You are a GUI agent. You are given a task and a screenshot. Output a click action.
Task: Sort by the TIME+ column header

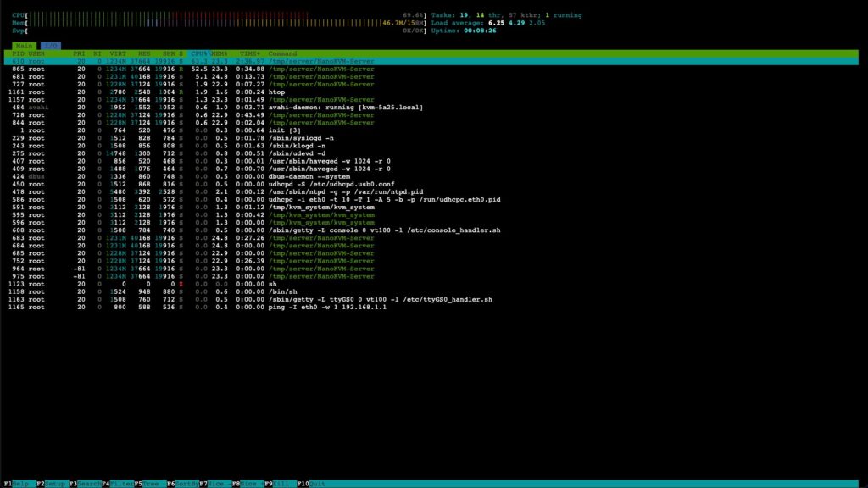click(250, 53)
